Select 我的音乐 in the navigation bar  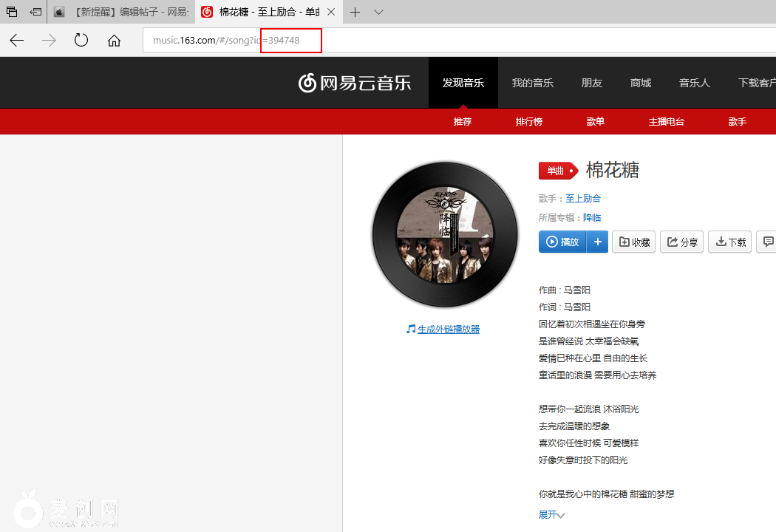coord(532,83)
